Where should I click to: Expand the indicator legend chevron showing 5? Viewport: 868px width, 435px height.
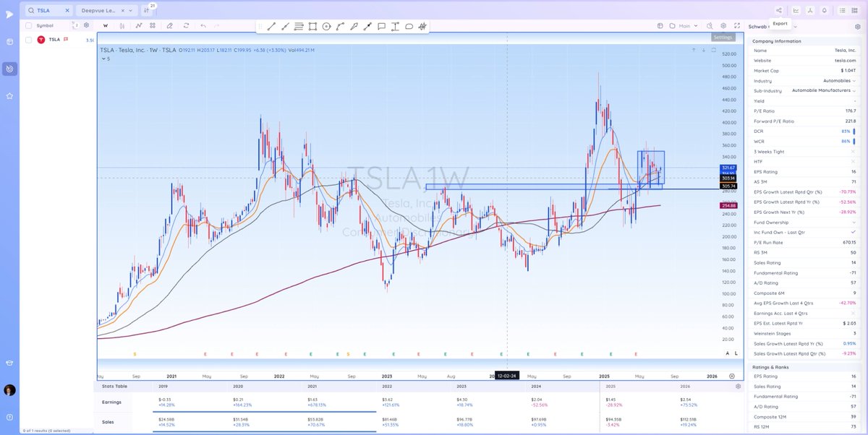pos(103,59)
